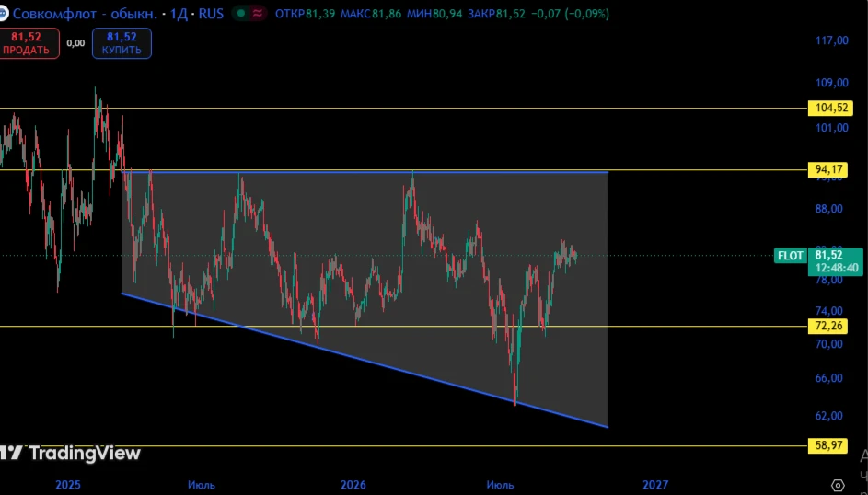This screenshot has height=495, width=868.
Task: Open the Совкомфлот - обыкн. symbol title
Action: 86,13
